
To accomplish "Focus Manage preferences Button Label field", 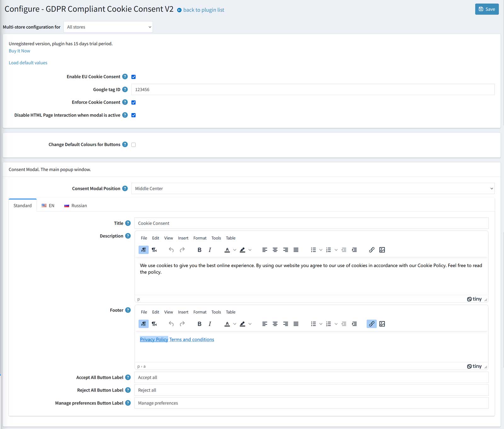I will 312,403.
